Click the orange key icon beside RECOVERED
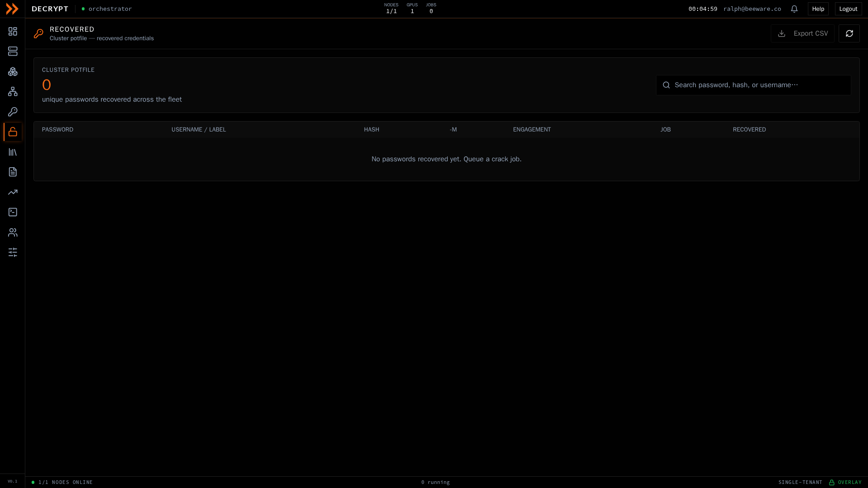The image size is (868, 488). click(38, 33)
